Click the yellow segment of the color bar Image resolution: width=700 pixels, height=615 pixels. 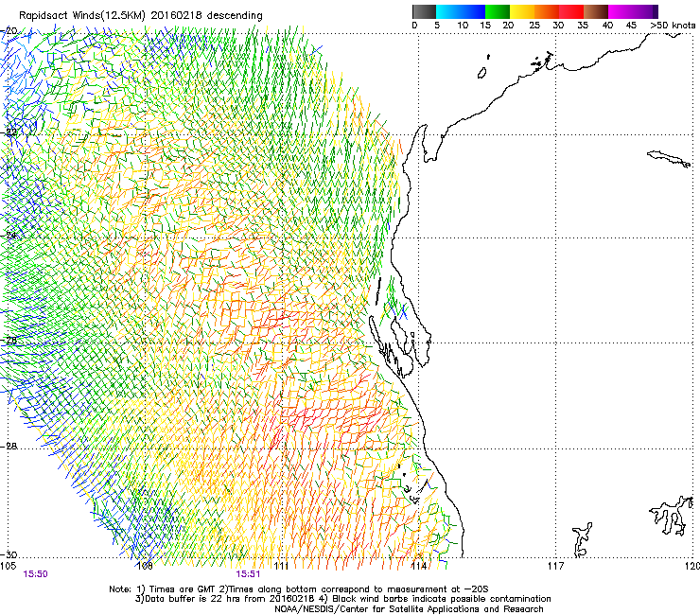click(522, 11)
